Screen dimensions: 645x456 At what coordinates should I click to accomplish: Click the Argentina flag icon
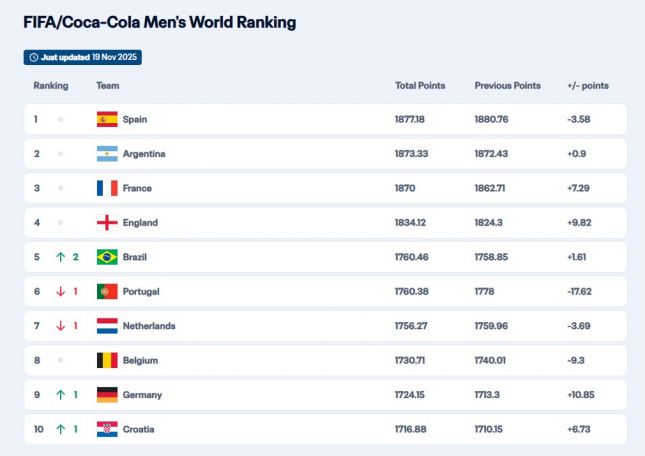click(x=107, y=154)
